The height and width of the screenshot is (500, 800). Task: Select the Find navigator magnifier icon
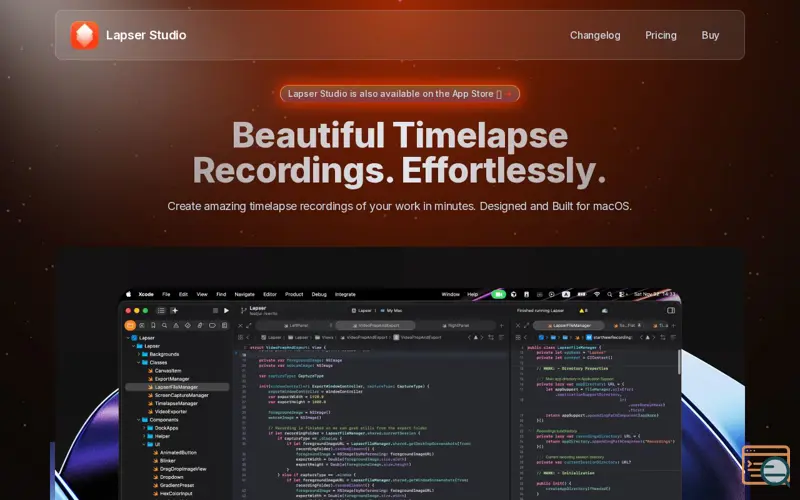tap(164, 325)
